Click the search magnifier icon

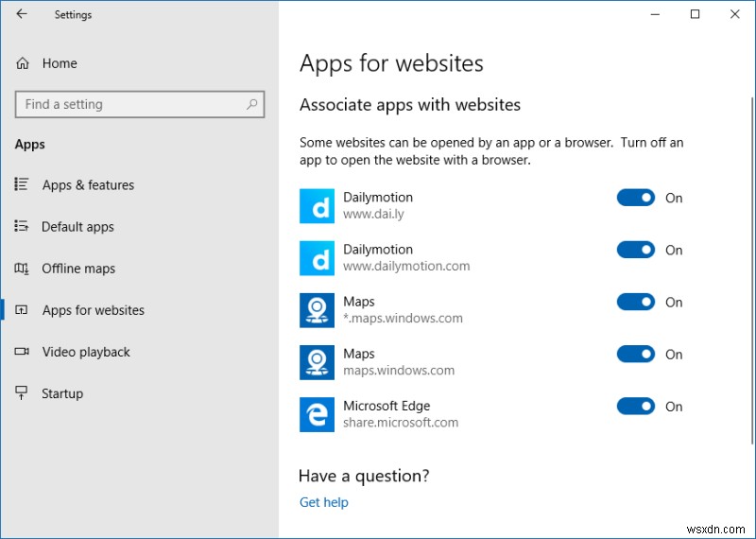coord(251,104)
